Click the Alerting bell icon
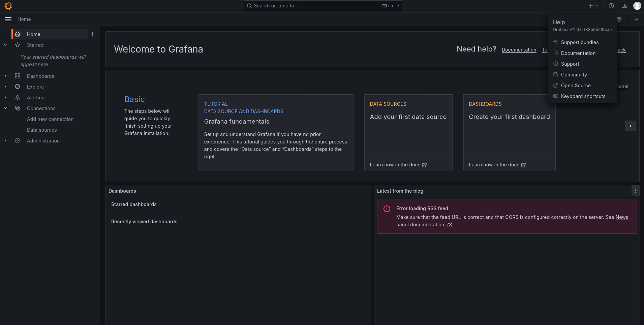Screen dimensions: 644x325 click(x=18, y=97)
